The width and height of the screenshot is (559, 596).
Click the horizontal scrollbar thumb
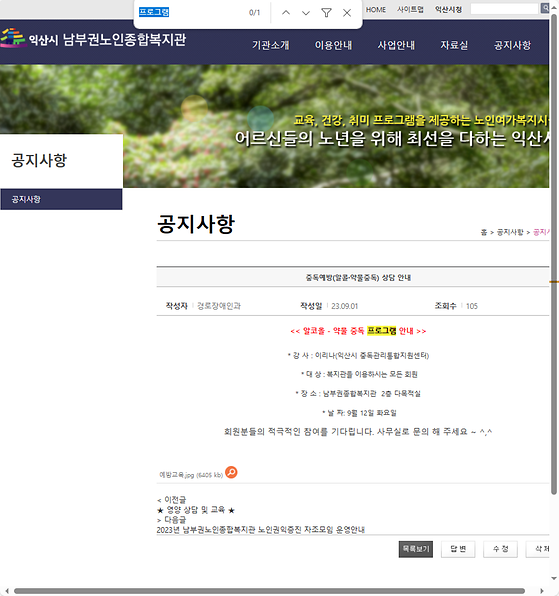pyautogui.click(x=269, y=591)
